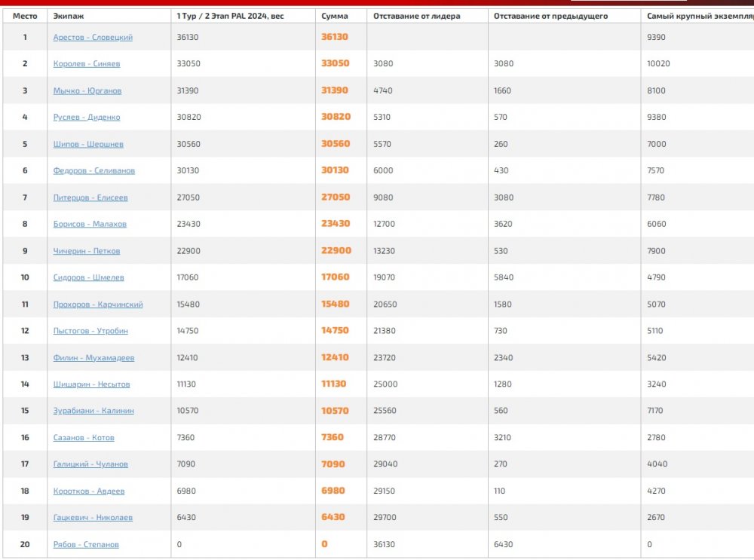Click the Пыстогов - Утробин link

tap(90, 331)
